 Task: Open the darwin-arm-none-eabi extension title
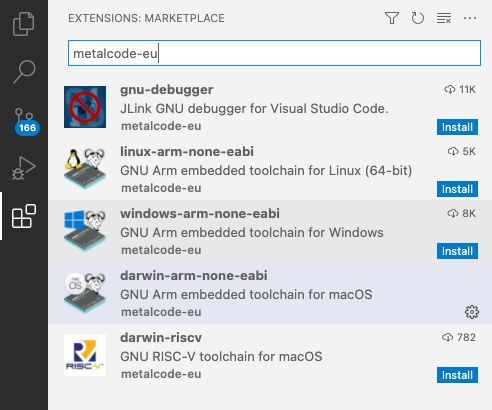194,276
